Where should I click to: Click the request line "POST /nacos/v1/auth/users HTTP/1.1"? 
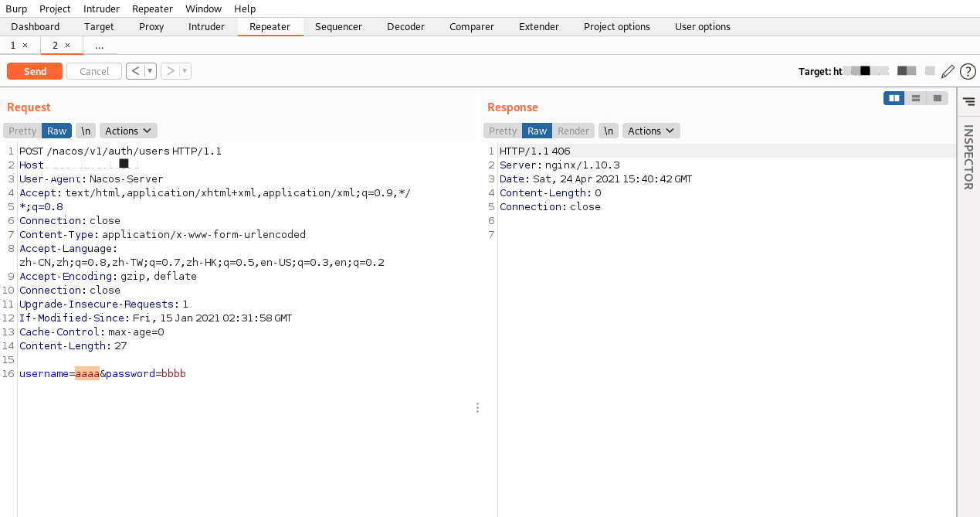(x=120, y=151)
